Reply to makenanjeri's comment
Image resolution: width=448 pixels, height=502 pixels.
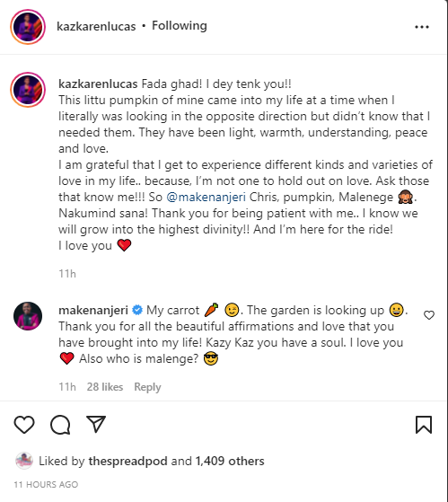(x=147, y=387)
